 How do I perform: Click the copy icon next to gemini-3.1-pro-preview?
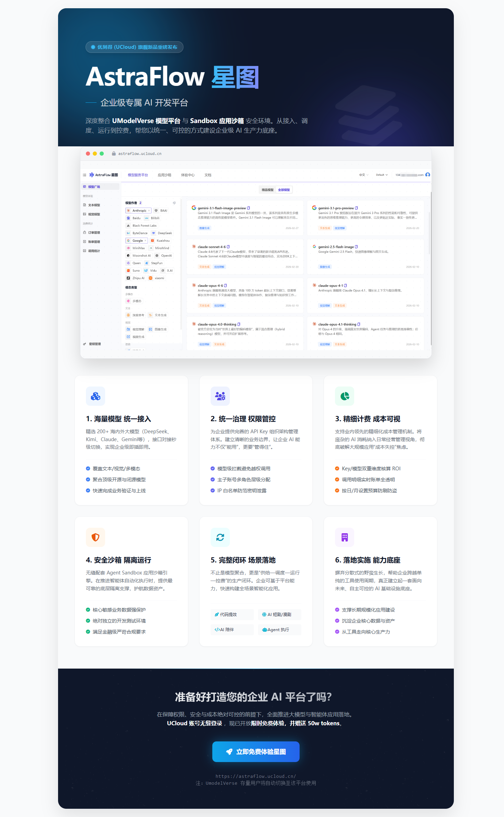pos(356,208)
